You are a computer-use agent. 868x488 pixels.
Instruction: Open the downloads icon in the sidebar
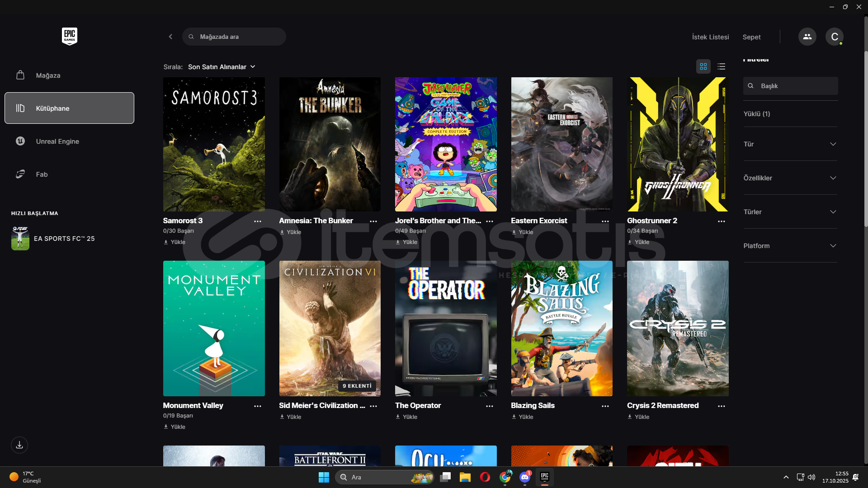pos(19,445)
